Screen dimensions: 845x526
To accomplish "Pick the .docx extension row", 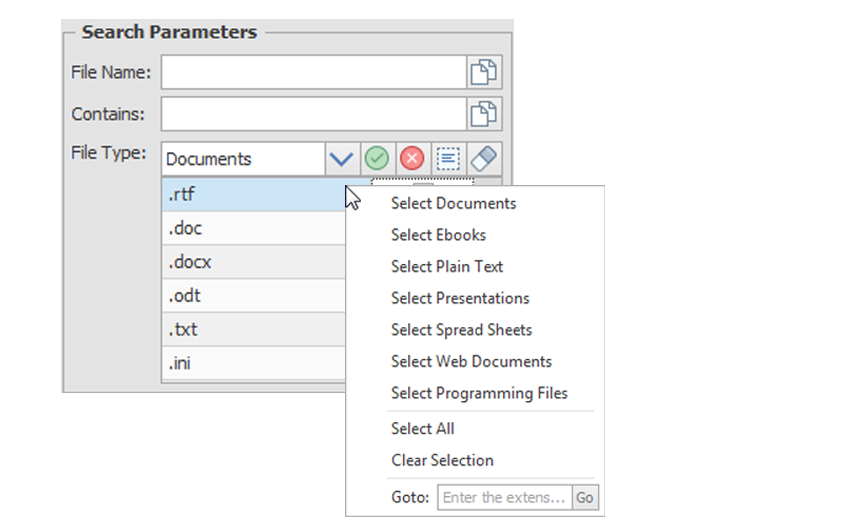I will [250, 262].
